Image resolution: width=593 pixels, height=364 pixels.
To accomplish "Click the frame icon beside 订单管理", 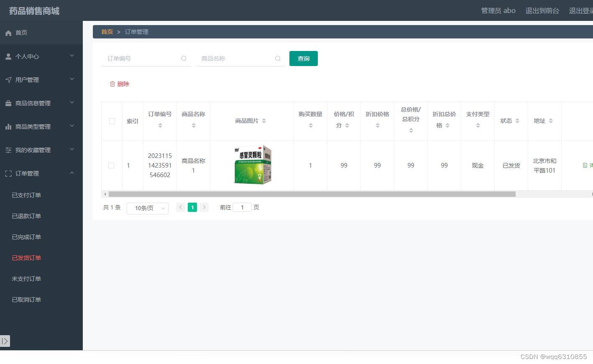I will pos(8,173).
